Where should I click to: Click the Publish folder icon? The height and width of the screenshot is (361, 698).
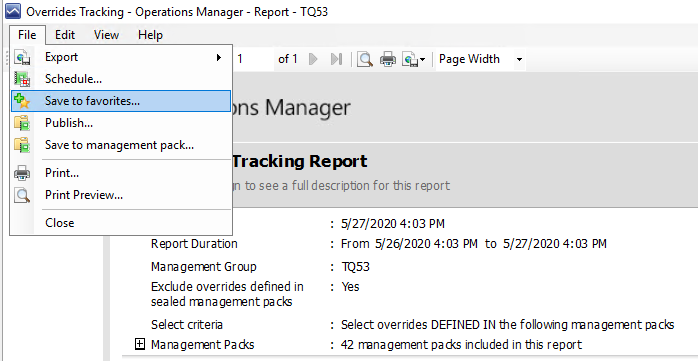(x=22, y=123)
